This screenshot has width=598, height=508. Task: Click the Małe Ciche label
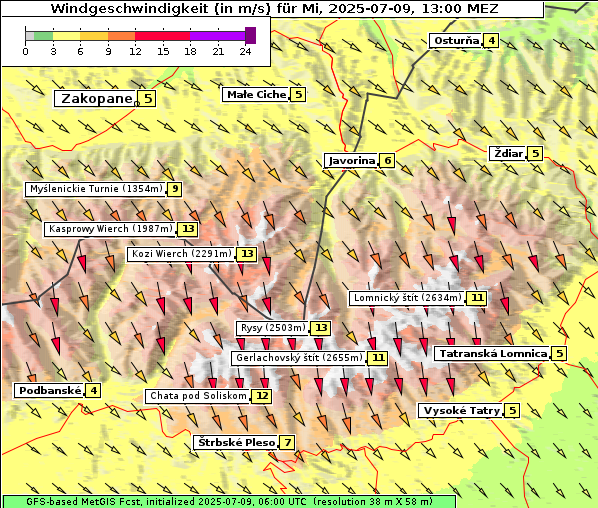coord(256,95)
